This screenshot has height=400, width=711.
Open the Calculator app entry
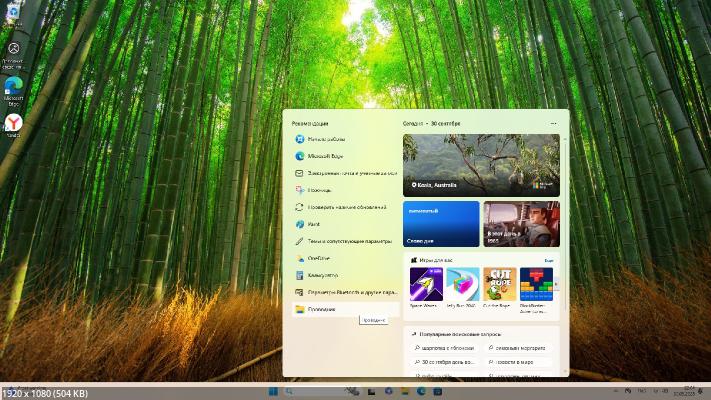click(322, 275)
